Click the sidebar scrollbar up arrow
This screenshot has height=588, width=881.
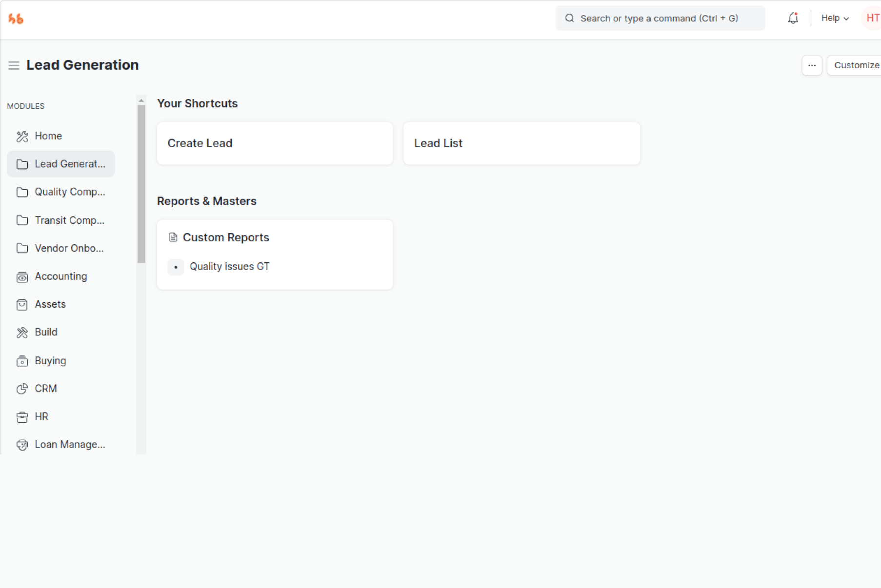(x=141, y=100)
